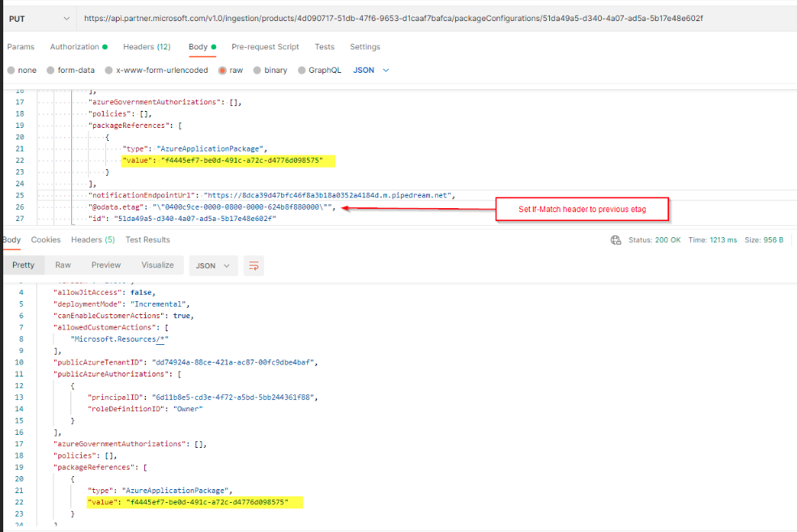Click the highlighted value line in request body

pyautogui.click(x=228, y=160)
